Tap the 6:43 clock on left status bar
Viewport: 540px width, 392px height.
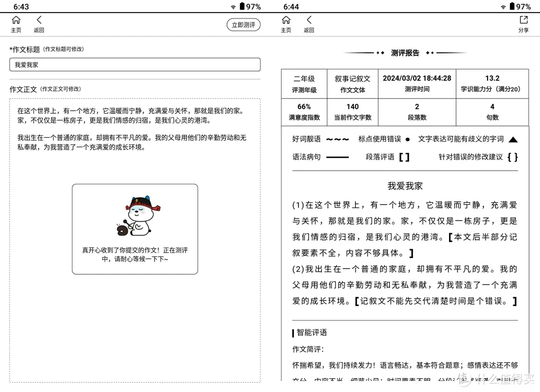(x=21, y=7)
